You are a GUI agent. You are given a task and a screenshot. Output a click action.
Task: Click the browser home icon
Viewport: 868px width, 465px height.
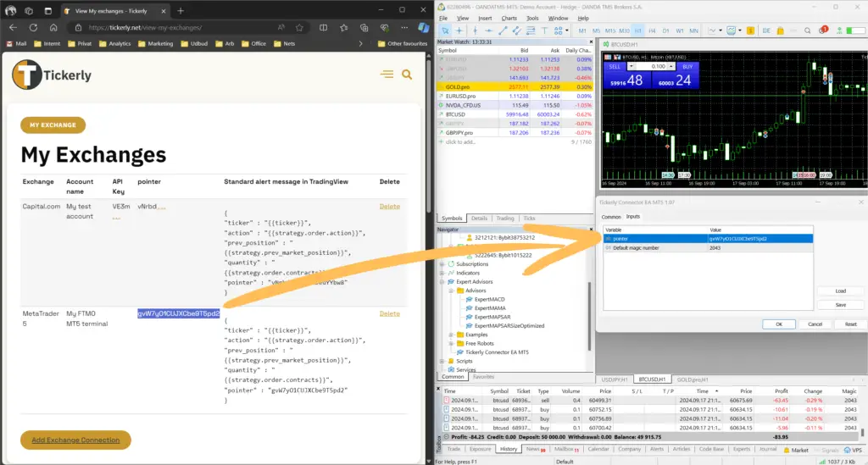53,27
